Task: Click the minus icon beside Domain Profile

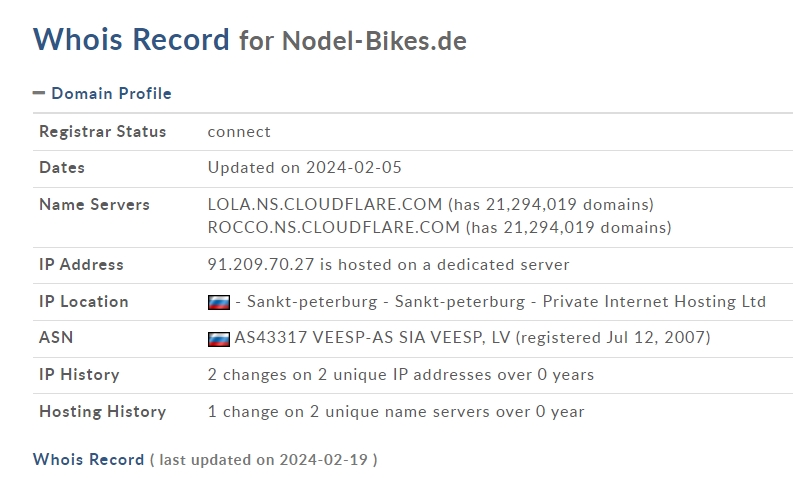Action: [x=39, y=93]
